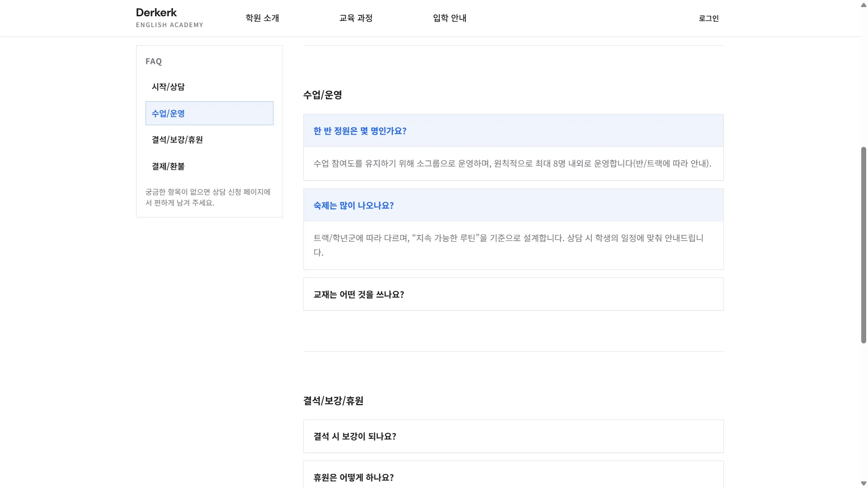This screenshot has height=488, width=868.
Task: Click the scrollbar down arrow
Action: tap(863, 483)
